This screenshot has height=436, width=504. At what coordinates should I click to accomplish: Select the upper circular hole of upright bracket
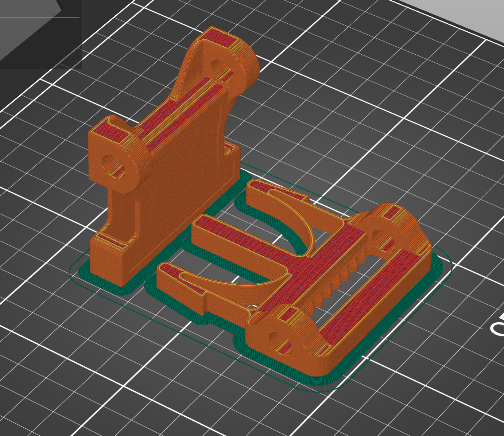220,67
